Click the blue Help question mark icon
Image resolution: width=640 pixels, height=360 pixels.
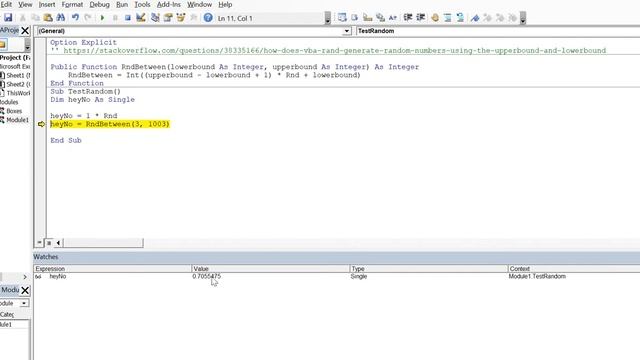(x=208, y=18)
